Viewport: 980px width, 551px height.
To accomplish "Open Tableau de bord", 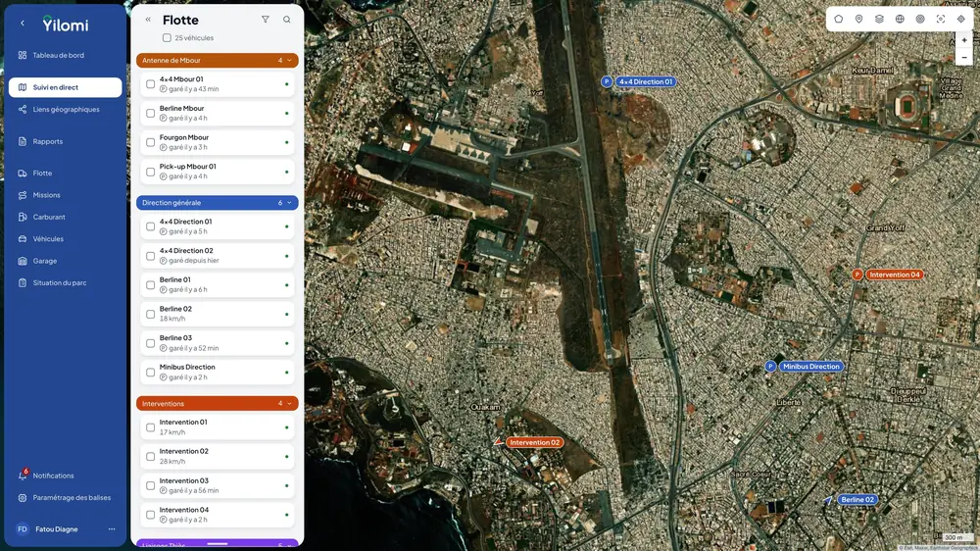I will [x=65, y=55].
